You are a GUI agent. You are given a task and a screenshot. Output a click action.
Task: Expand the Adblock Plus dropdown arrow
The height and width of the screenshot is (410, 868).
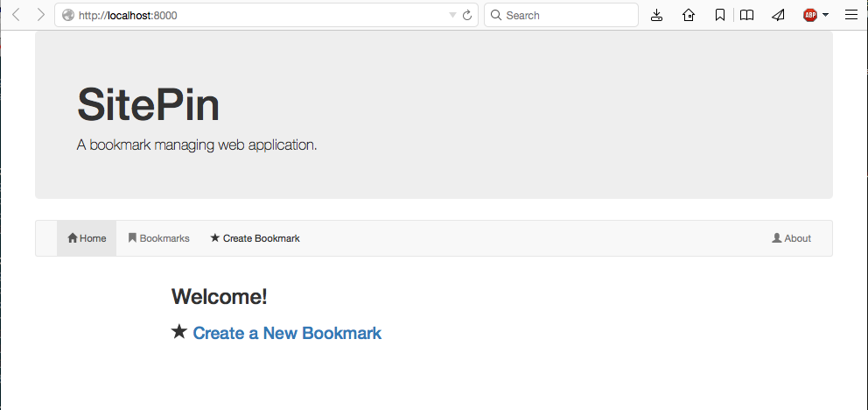click(x=825, y=15)
